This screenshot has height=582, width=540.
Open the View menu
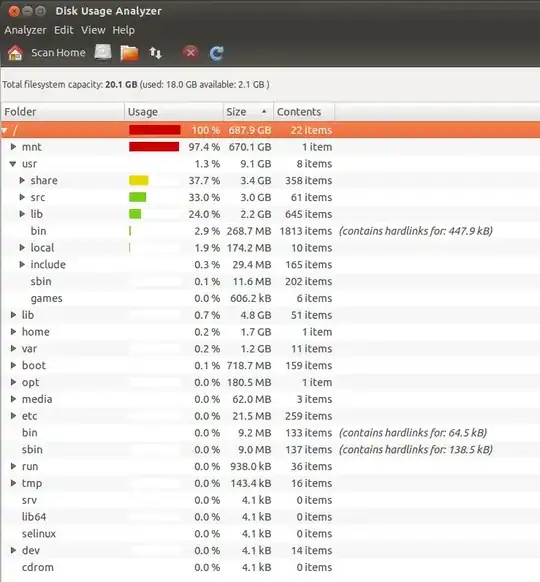pos(93,30)
